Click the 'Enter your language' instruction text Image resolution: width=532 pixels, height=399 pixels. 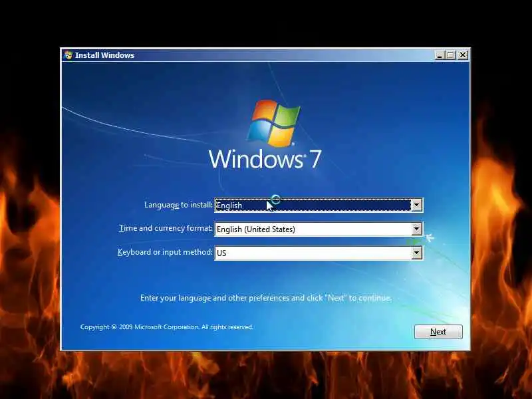point(266,298)
